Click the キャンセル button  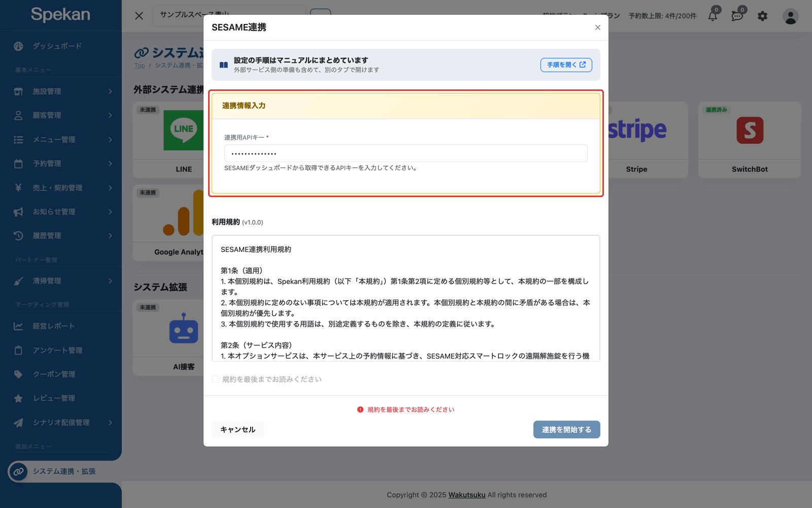point(238,430)
